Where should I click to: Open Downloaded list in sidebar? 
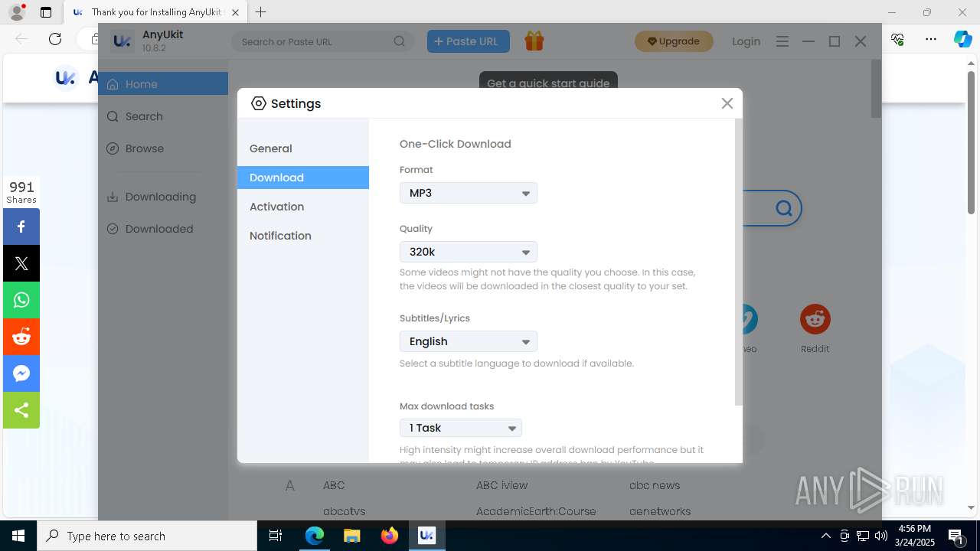163,229
